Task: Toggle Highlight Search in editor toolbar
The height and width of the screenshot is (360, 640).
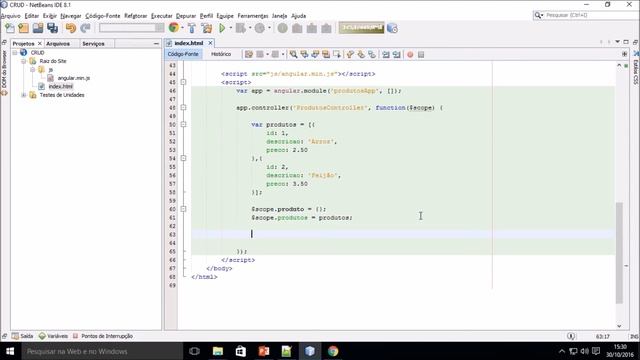Action: tap(326, 54)
